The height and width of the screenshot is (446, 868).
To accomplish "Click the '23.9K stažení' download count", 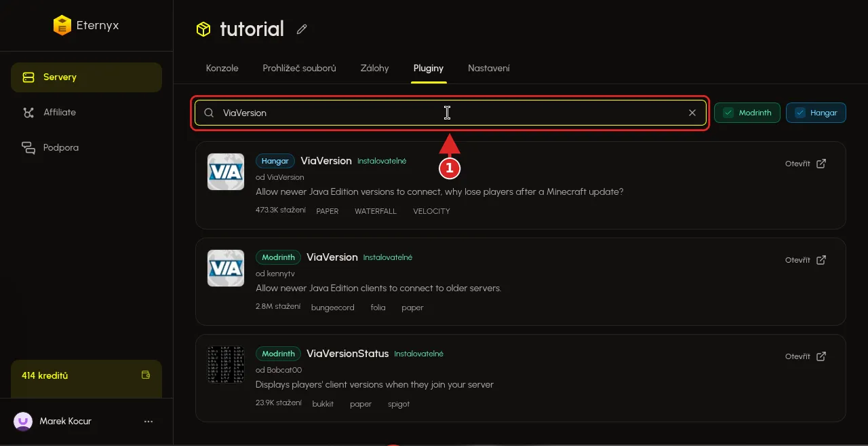I will point(279,403).
